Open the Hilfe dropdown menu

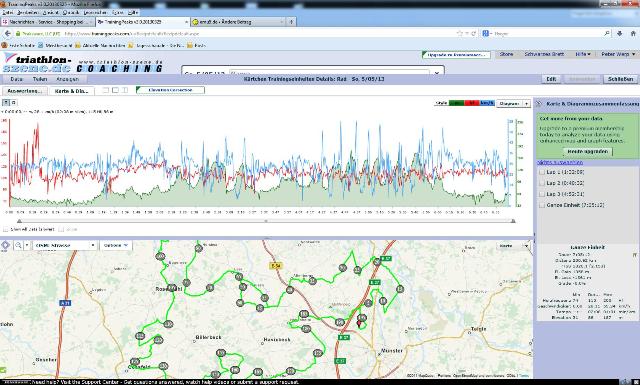tap(582, 54)
